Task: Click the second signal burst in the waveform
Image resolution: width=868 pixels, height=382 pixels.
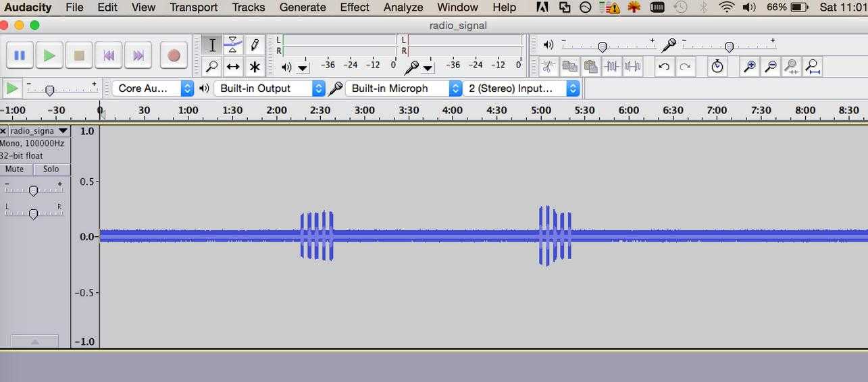Action: click(555, 236)
